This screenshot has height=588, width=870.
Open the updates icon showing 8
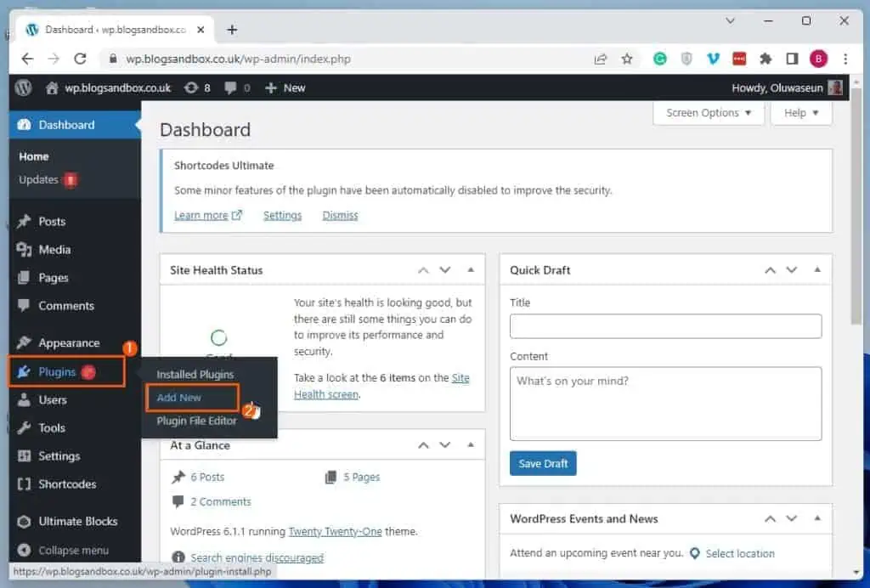pyautogui.click(x=195, y=88)
